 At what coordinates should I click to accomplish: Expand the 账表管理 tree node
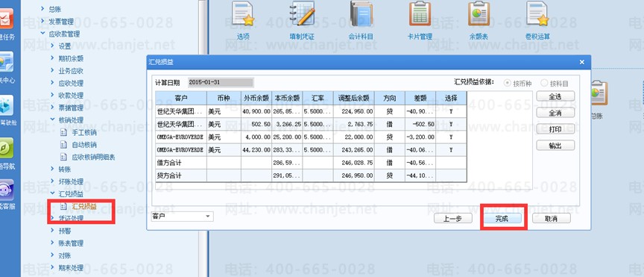click(x=53, y=243)
